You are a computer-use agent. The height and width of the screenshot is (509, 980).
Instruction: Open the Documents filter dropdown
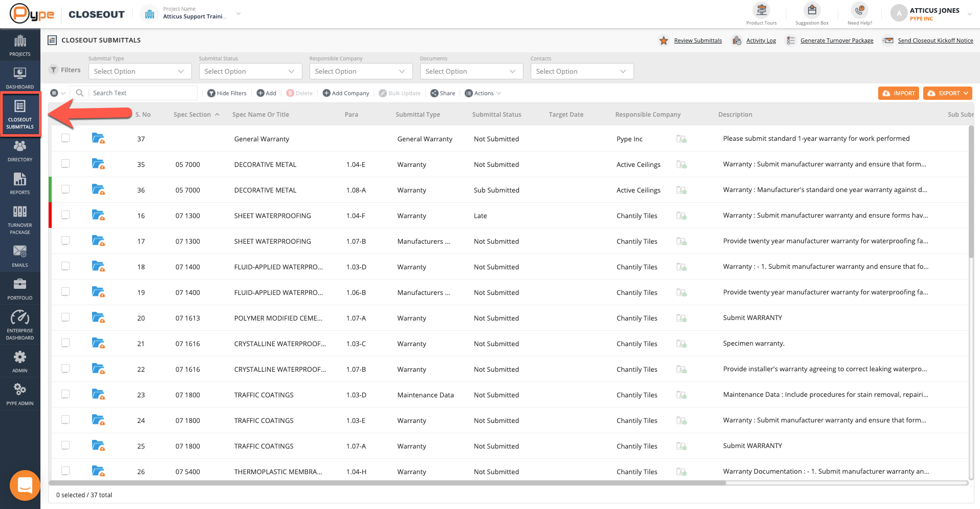point(471,71)
